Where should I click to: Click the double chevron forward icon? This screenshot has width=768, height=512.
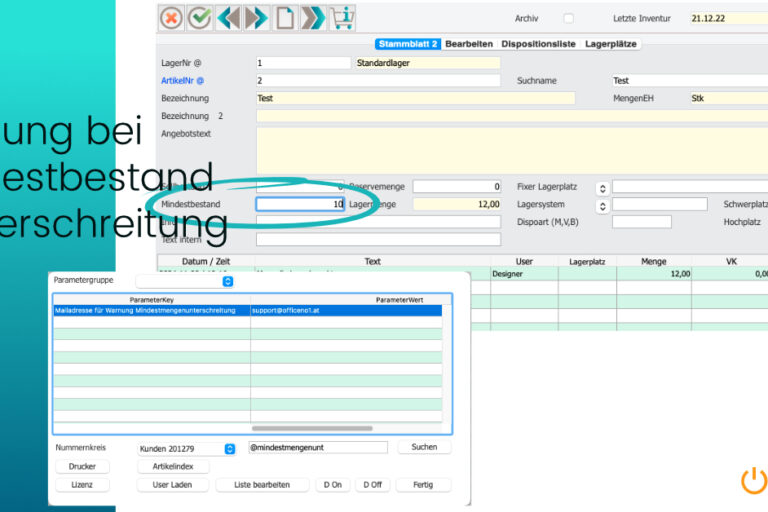(x=313, y=18)
